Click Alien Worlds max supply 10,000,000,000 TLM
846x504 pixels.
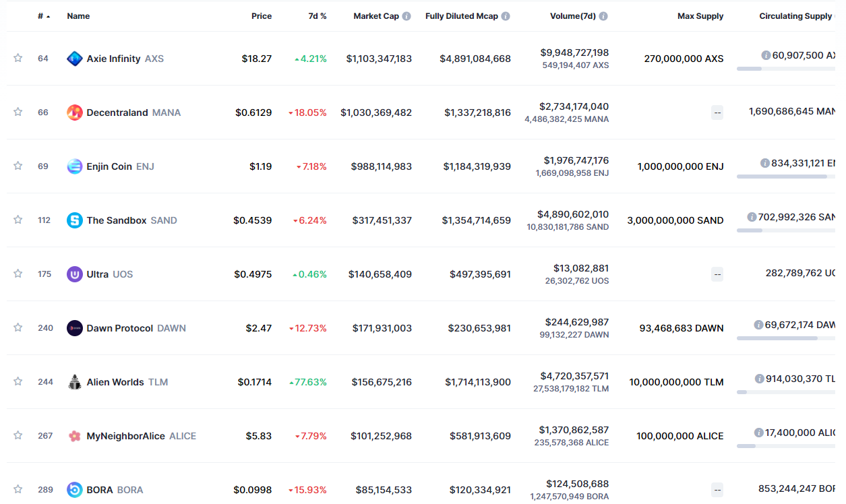point(677,382)
